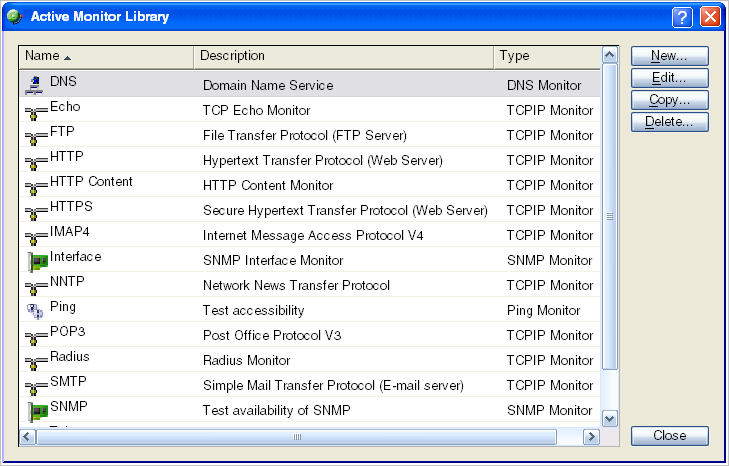Select the Interface name entry

(x=75, y=257)
